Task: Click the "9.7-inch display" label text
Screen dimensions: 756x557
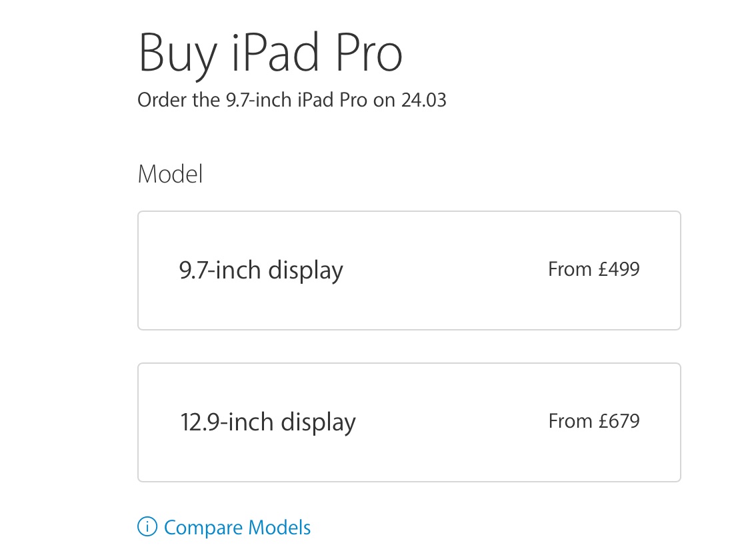Action: coord(261,271)
